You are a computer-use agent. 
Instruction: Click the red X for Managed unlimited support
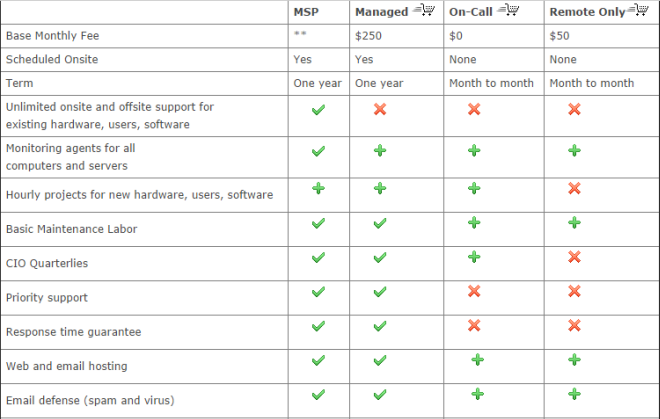[x=380, y=109]
